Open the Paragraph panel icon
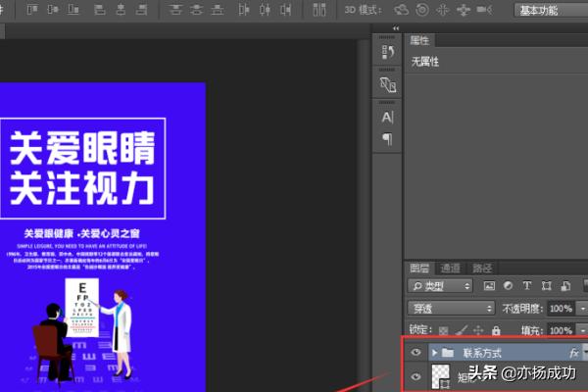This screenshot has height=392, width=588. tap(387, 139)
